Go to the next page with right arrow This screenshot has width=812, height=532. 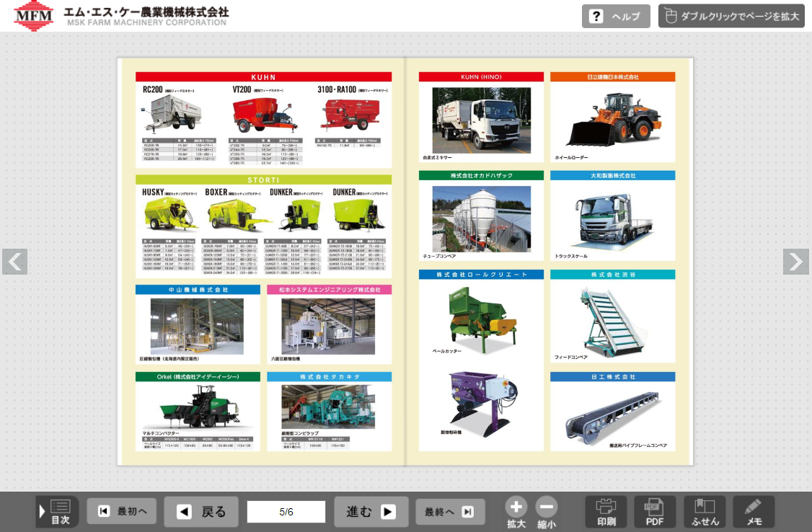click(795, 262)
